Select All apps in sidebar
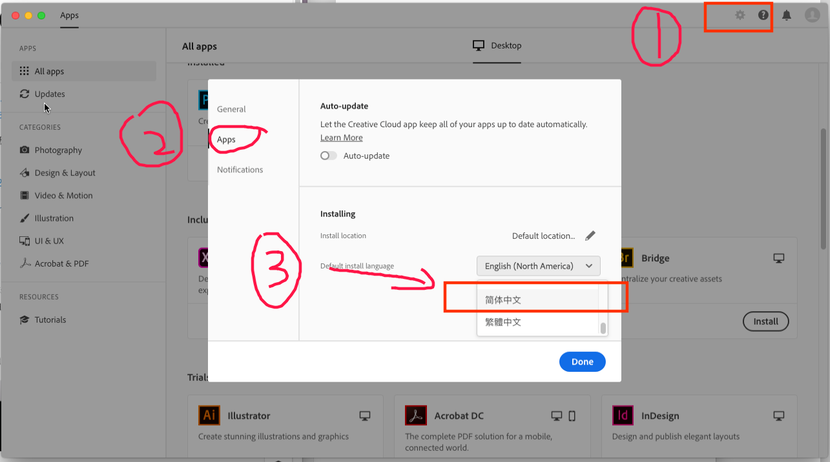The image size is (830, 462). point(84,71)
